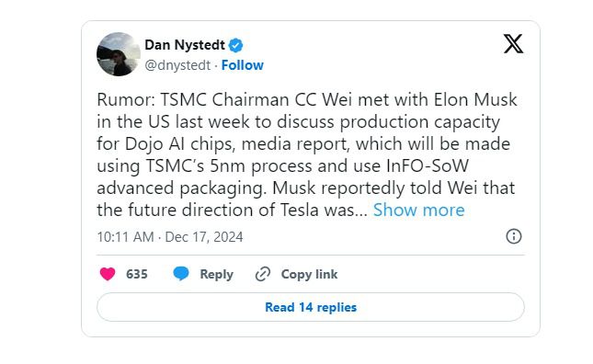Click the Reply text label
Image resolution: width=593 pixels, height=364 pixels.
216,275
